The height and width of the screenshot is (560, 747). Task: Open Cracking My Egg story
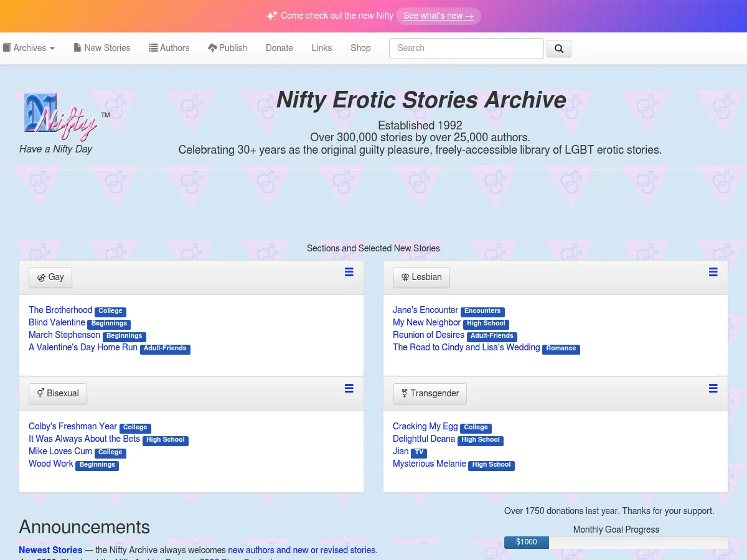tap(425, 426)
